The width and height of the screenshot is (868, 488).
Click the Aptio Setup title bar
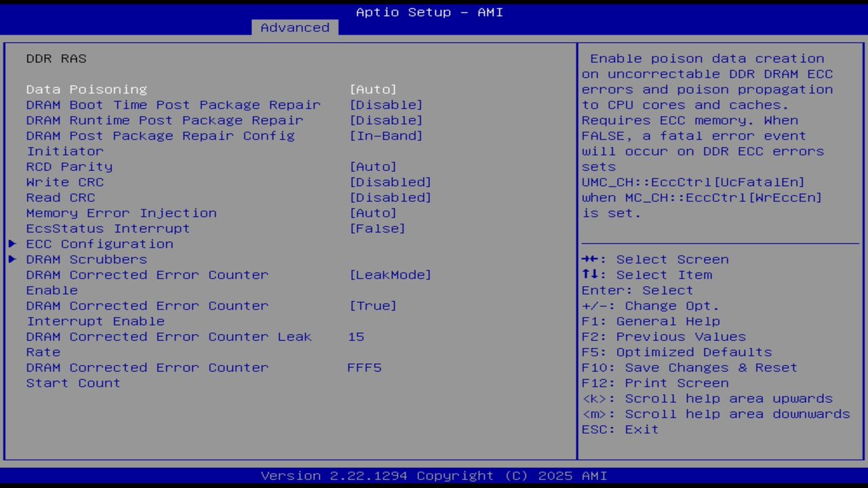tap(429, 12)
